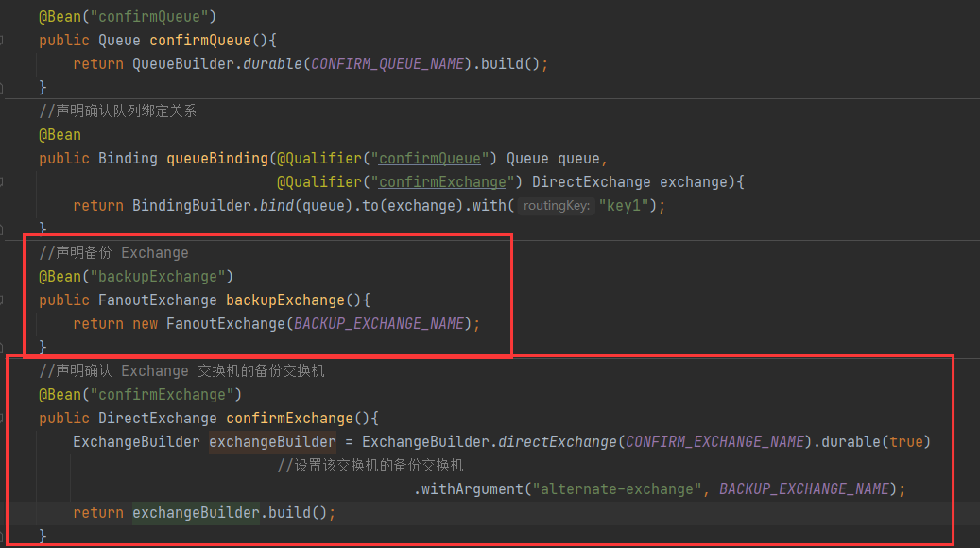The height and width of the screenshot is (548, 980).
Task: Click the Binding return type
Action: pyautogui.click(x=128, y=159)
